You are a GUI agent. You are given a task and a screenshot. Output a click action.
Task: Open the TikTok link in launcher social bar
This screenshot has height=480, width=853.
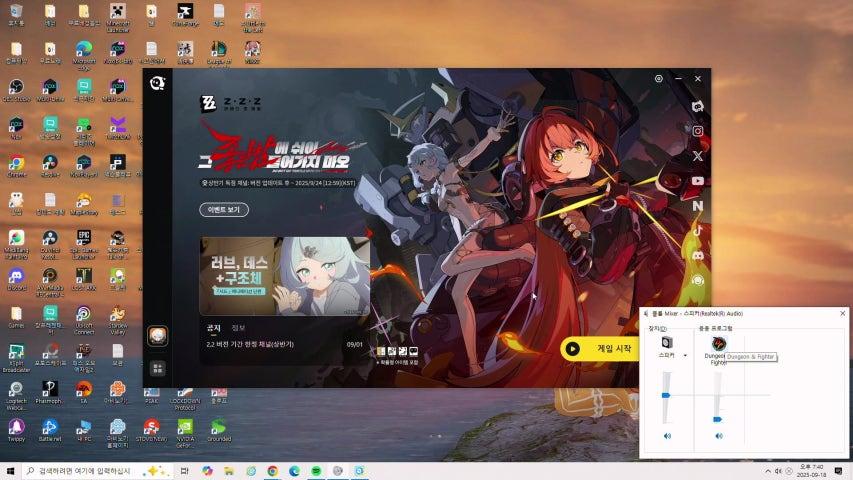pyautogui.click(x=698, y=231)
